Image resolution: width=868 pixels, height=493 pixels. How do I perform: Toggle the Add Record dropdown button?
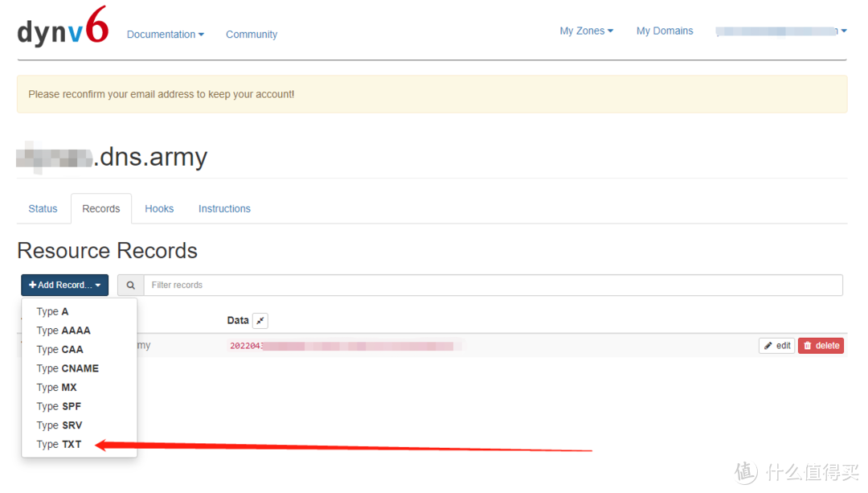[x=65, y=286]
